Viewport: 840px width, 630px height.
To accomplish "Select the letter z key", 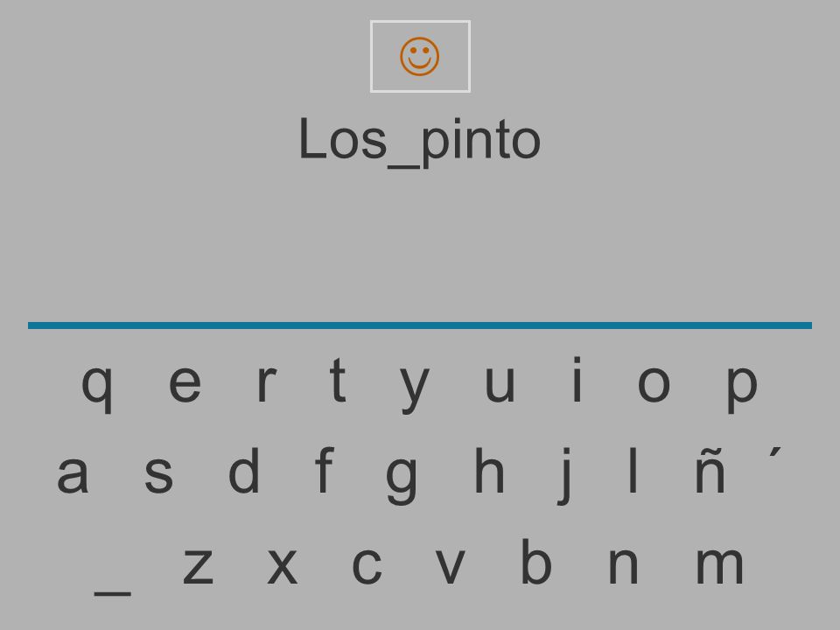I will point(199,565).
